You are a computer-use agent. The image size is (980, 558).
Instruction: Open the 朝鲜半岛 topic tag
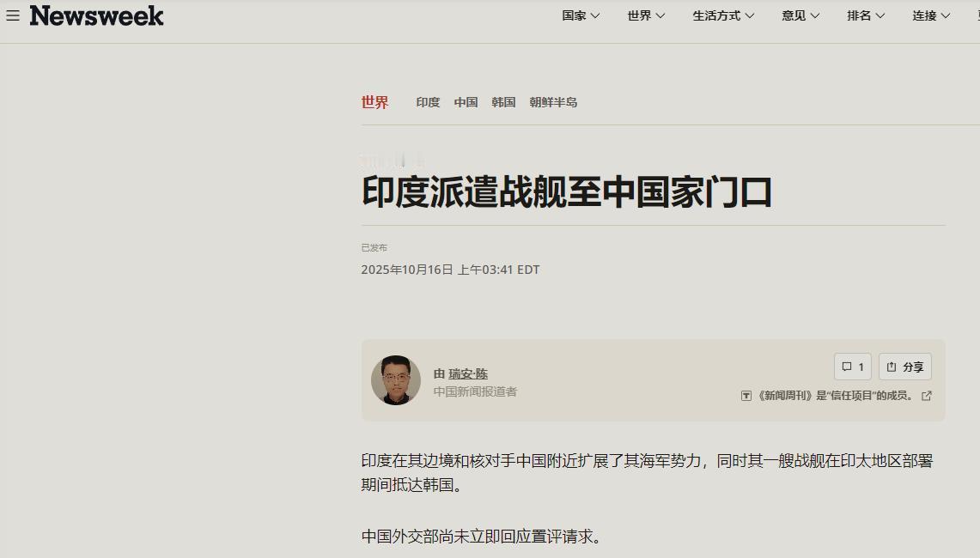[x=553, y=102]
